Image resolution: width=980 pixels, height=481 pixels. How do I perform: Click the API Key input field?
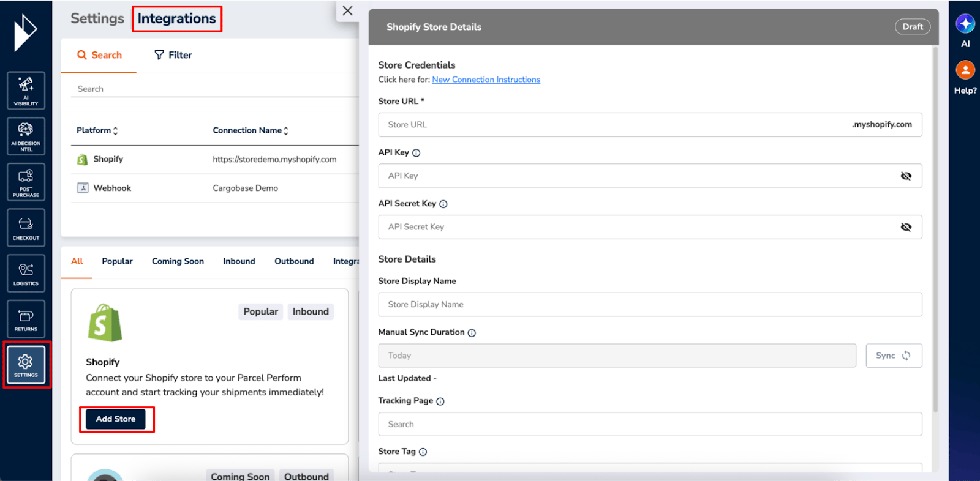point(650,176)
